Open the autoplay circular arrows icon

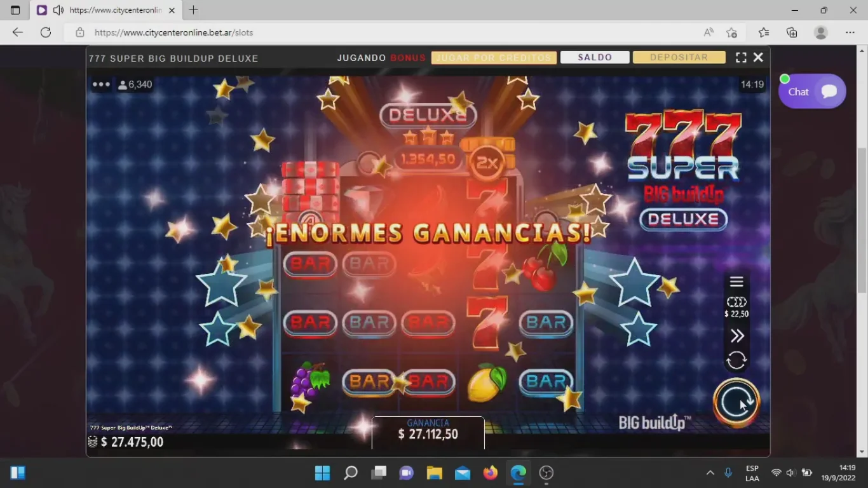coord(736,360)
